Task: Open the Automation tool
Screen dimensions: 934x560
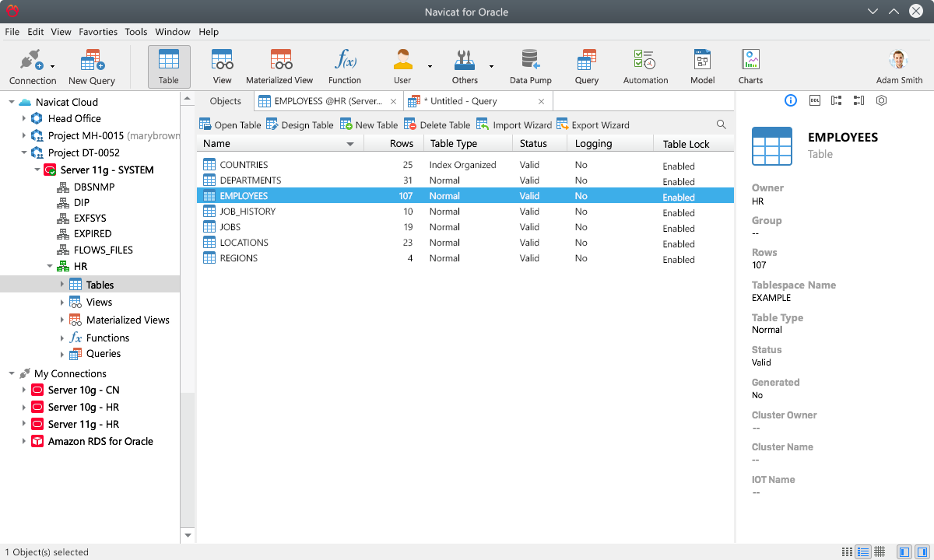Action: coord(645,66)
